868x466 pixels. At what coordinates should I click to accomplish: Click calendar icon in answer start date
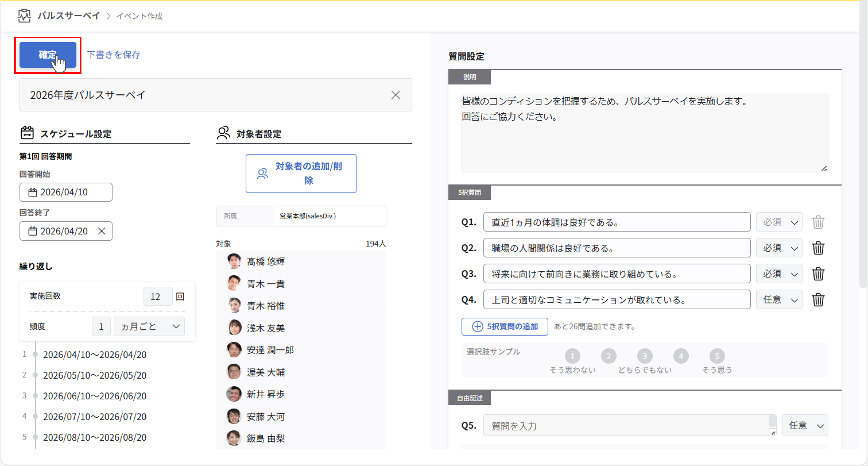coord(33,192)
